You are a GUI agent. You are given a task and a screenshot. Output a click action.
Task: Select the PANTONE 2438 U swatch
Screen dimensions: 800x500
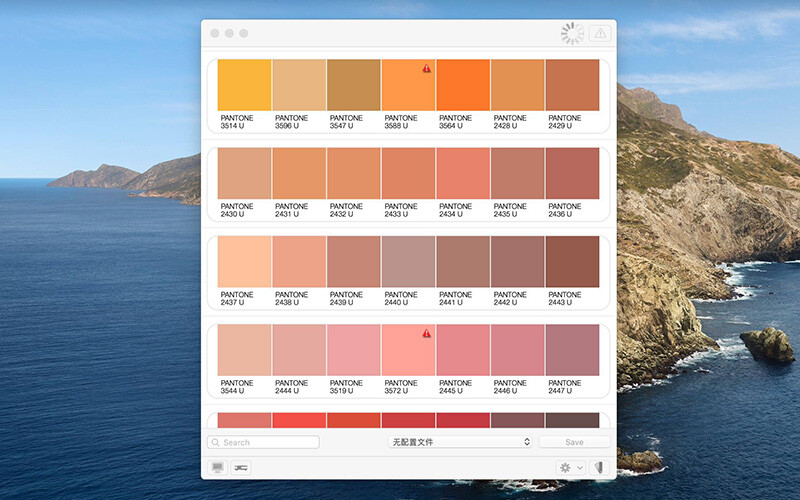coord(299,262)
